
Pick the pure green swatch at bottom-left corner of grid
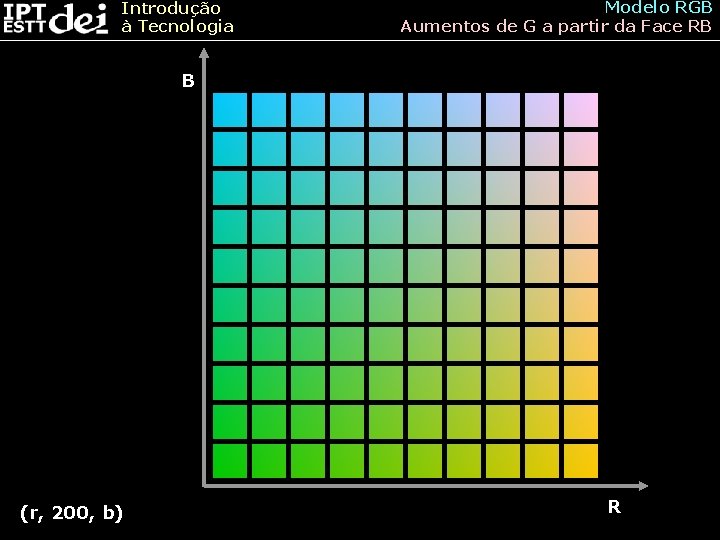pos(230,461)
